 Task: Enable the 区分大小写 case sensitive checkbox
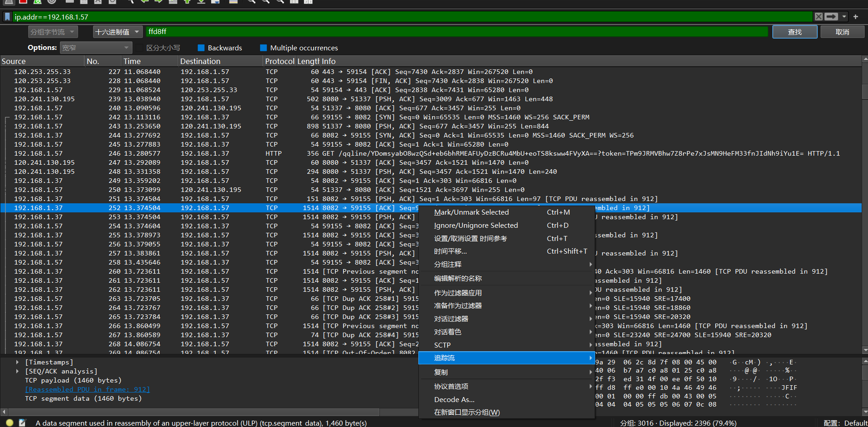140,48
